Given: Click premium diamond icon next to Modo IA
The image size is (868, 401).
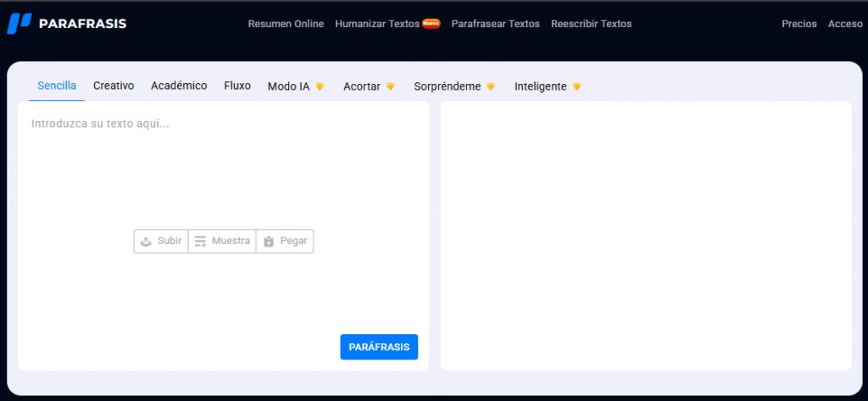Looking at the screenshot, I should pyautogui.click(x=320, y=86).
